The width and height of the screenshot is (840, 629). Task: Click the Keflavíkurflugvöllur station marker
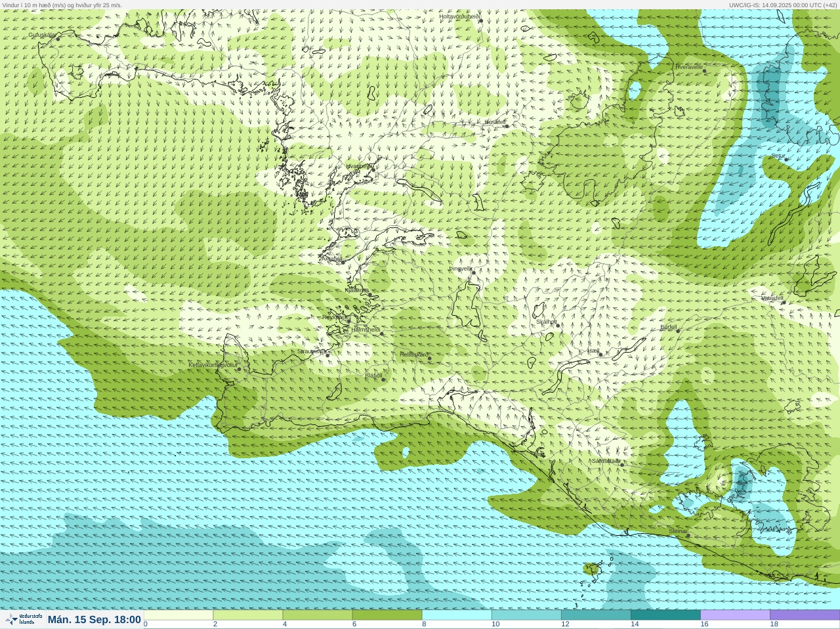(239, 369)
